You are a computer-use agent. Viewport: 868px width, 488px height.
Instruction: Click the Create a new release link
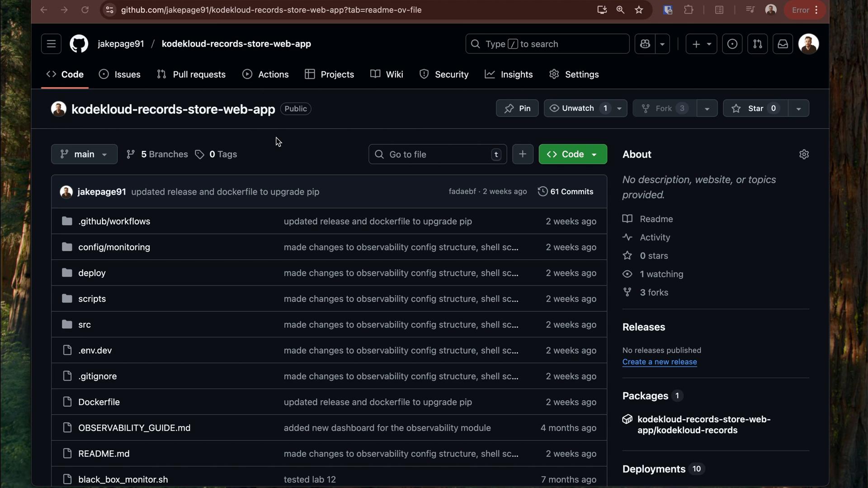click(660, 362)
